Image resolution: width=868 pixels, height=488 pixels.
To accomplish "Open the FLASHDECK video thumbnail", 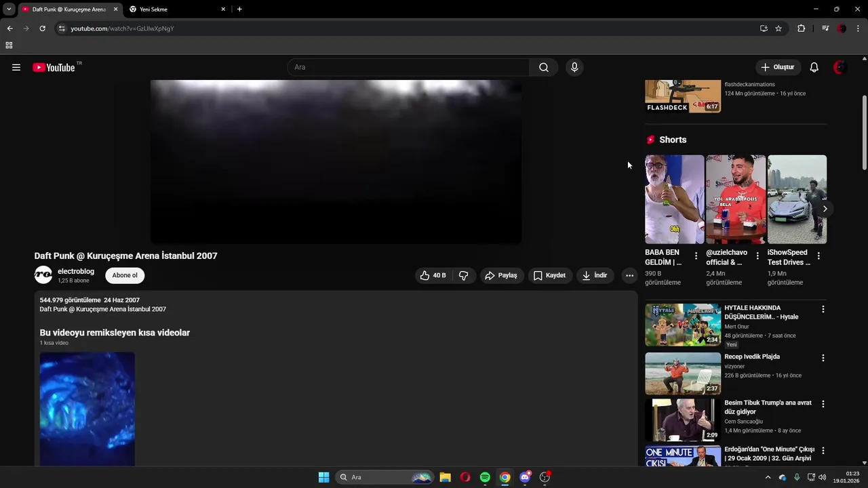I will point(683,96).
